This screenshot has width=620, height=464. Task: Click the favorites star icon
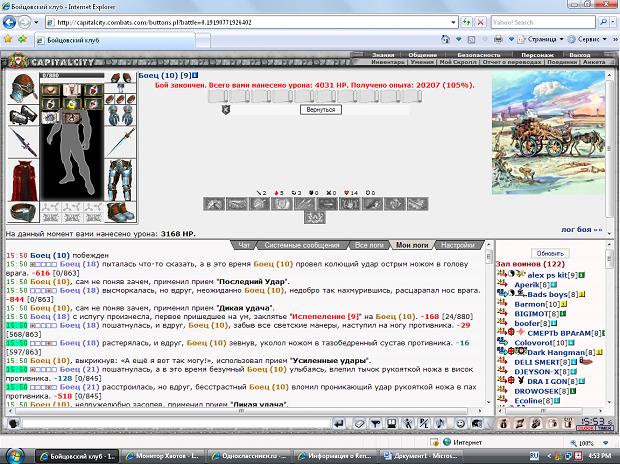(8, 39)
